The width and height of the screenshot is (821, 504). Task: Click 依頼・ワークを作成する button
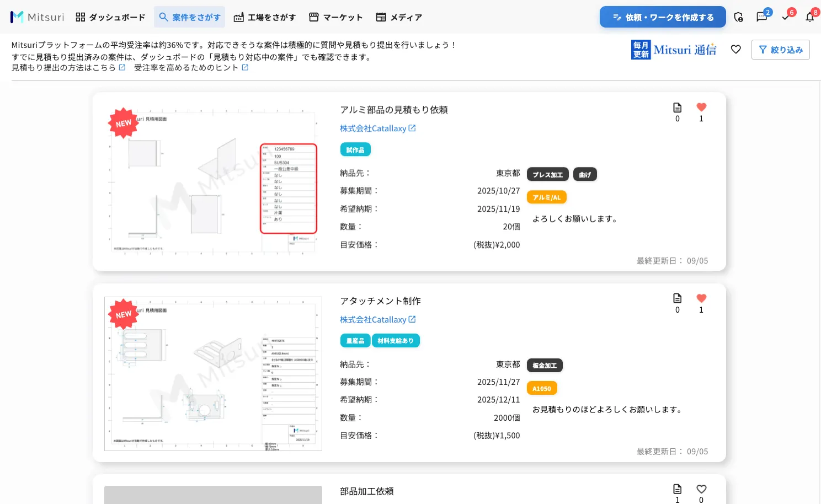663,17
